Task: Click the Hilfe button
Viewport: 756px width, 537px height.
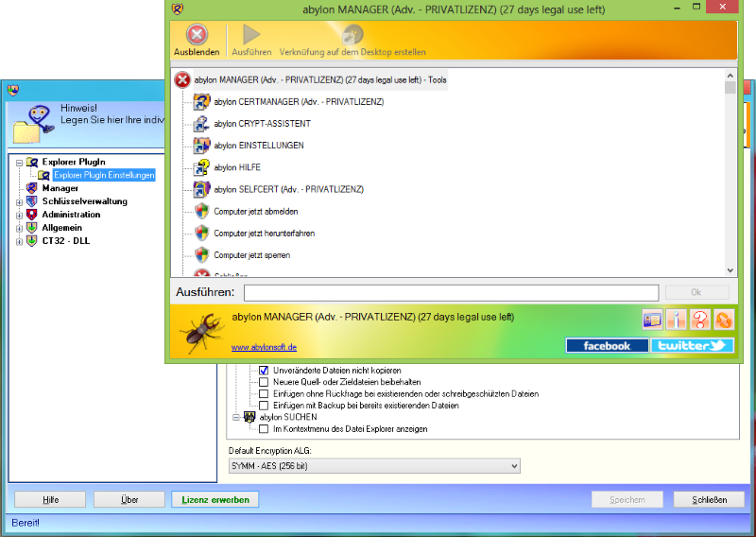Action: tap(50, 500)
